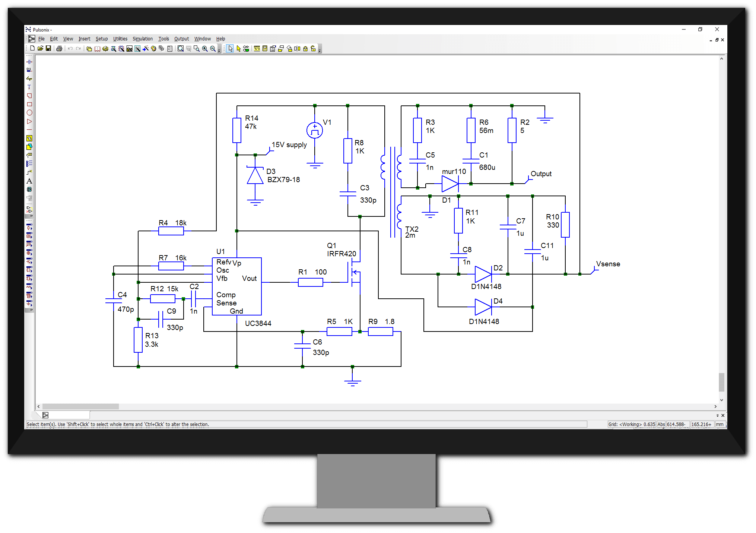756x533 pixels.
Task: Select the circle shape tool
Action: (x=29, y=113)
